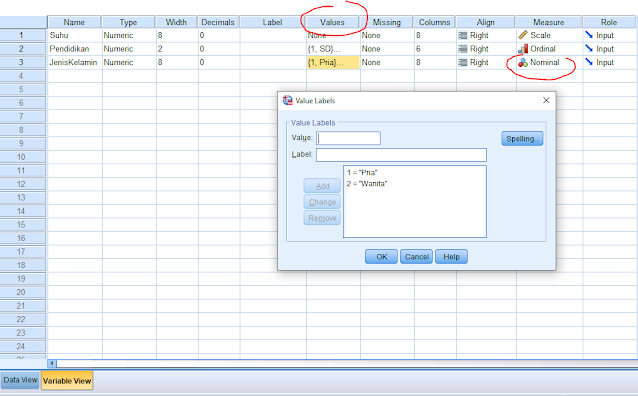The image size is (638, 396).
Task: Click the {1, Pria}... values cell
Action: (333, 62)
